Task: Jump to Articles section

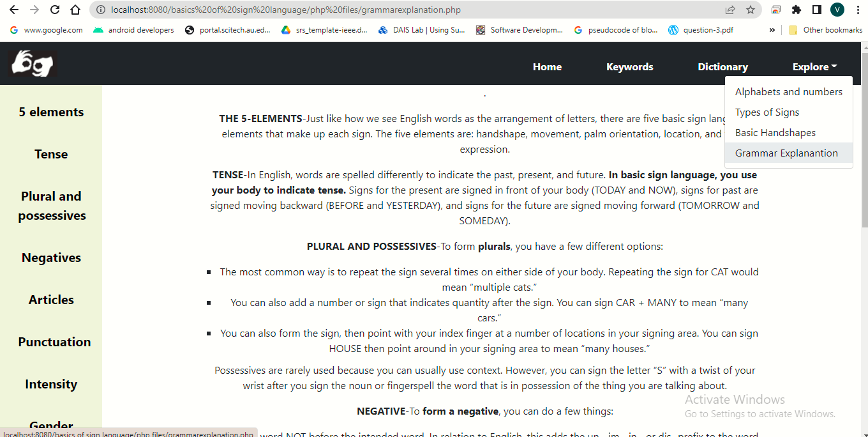Action: tap(51, 300)
